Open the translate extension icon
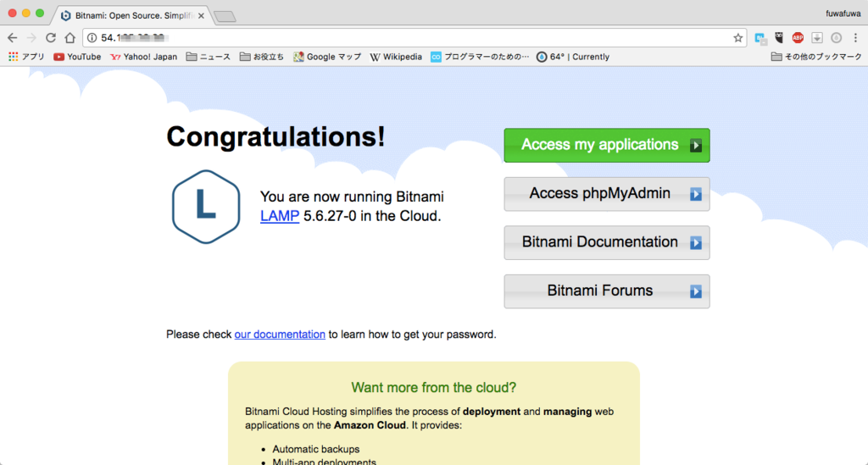This screenshot has width=868, height=465. pyautogui.click(x=760, y=38)
